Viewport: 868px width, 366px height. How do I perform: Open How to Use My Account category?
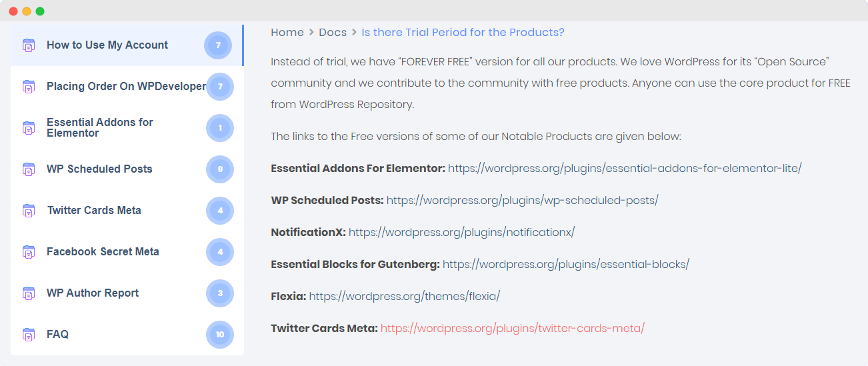click(x=107, y=45)
